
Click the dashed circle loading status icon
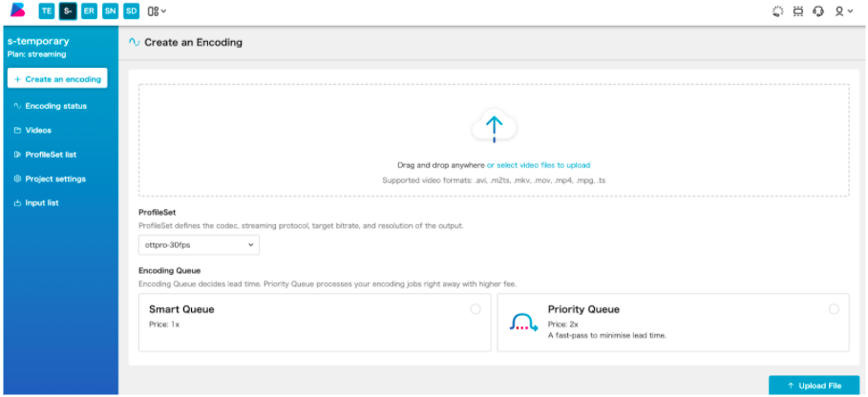click(776, 11)
